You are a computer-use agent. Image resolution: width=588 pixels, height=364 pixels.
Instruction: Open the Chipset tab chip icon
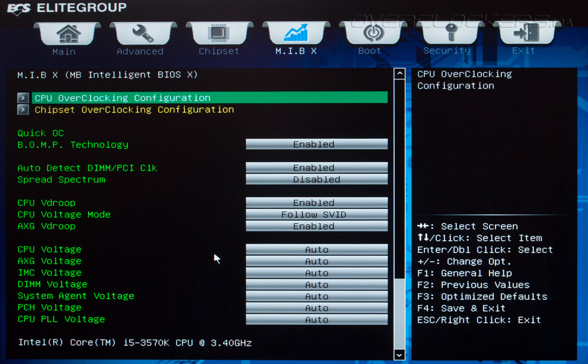point(220,33)
